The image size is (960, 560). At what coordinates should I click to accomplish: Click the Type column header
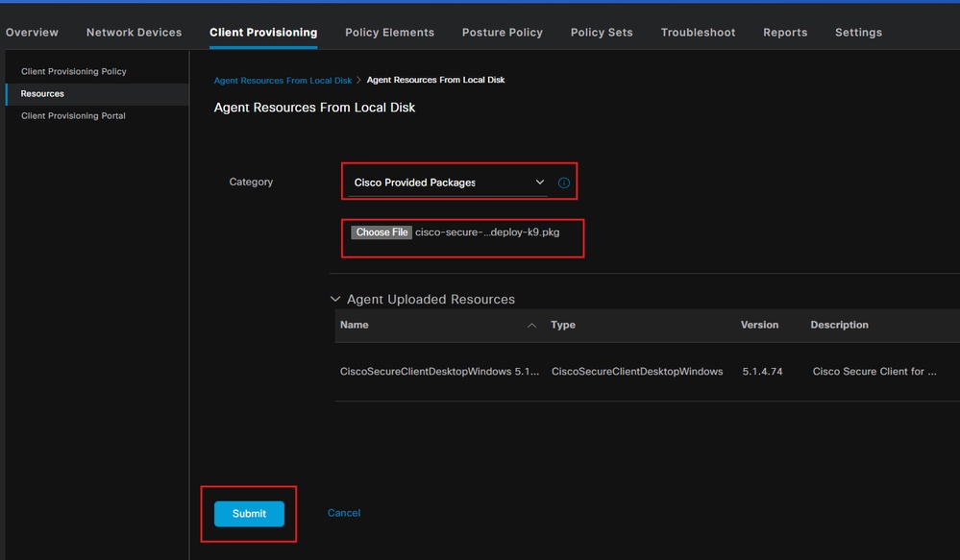pyautogui.click(x=563, y=325)
